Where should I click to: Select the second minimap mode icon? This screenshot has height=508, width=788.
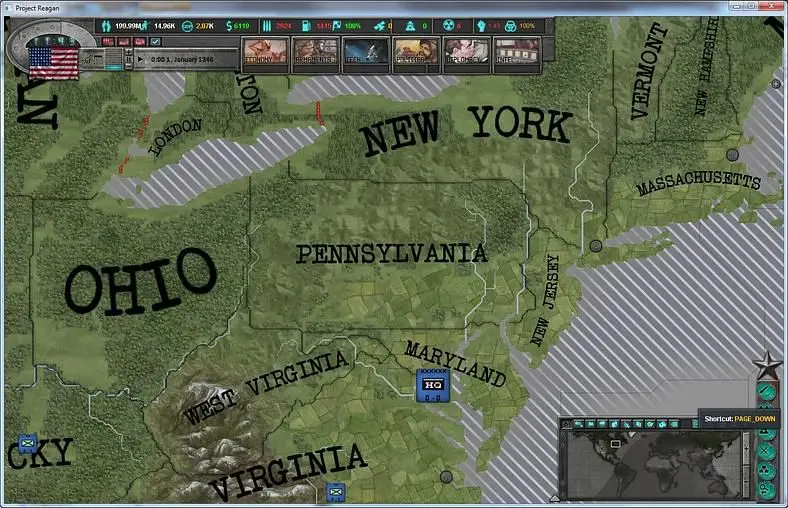pyautogui.click(x=590, y=424)
